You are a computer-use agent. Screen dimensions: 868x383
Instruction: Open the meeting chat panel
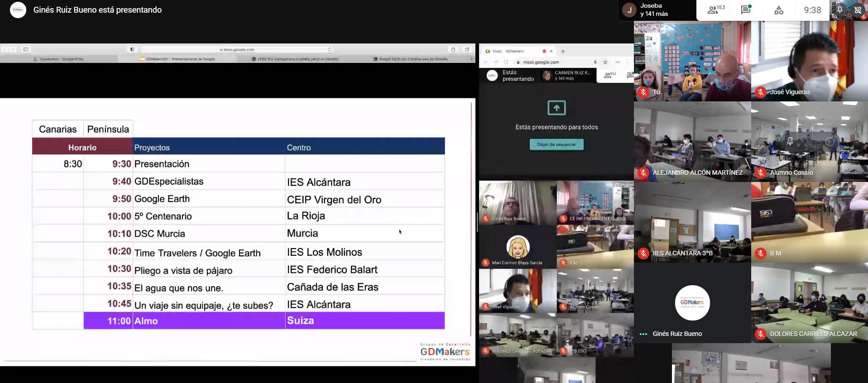tap(746, 10)
